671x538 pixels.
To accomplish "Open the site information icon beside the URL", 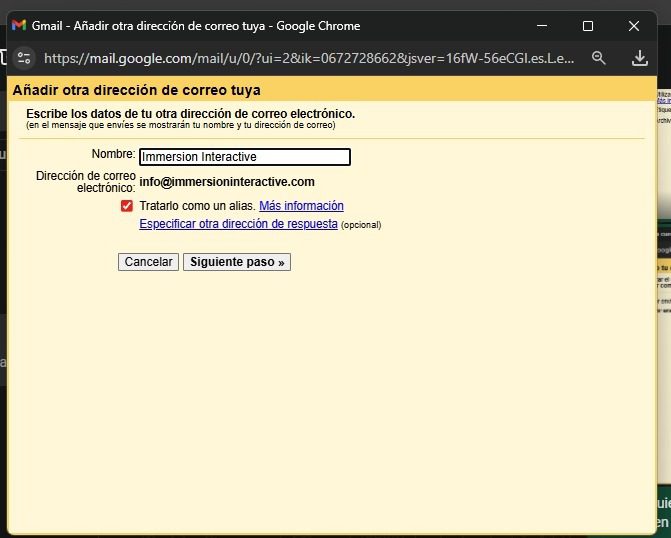I will 25,58.
